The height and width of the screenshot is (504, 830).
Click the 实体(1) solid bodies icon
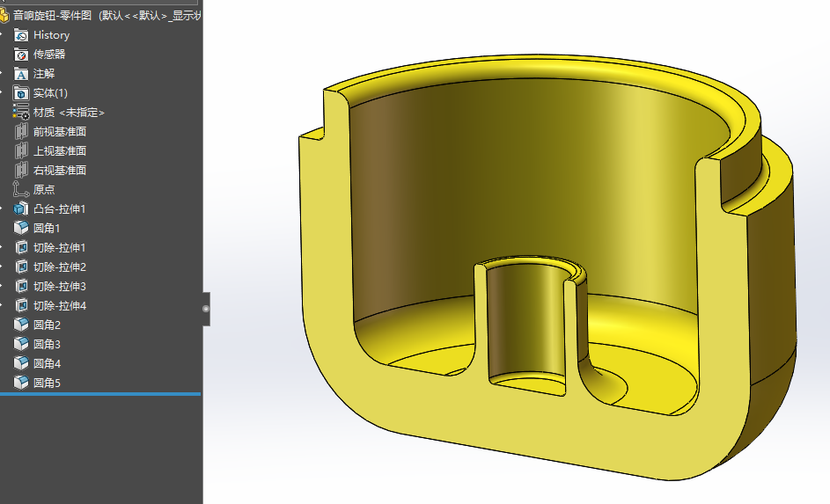click(x=20, y=93)
